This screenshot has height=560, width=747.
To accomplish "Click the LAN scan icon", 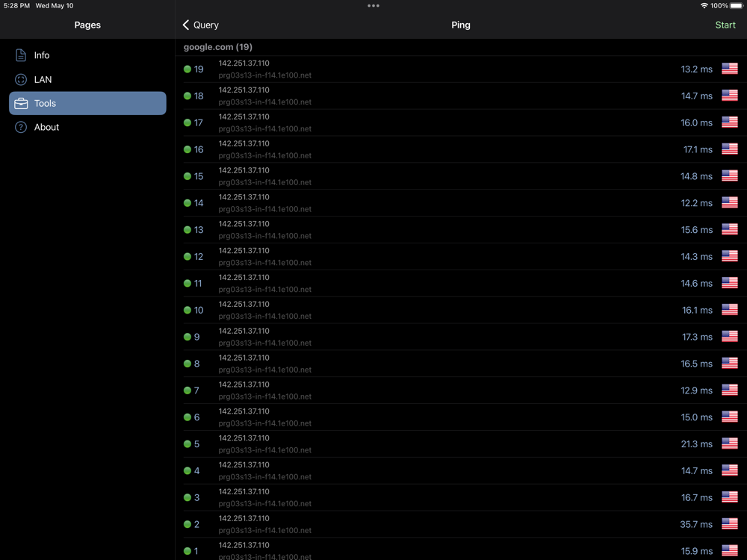I will click(21, 80).
